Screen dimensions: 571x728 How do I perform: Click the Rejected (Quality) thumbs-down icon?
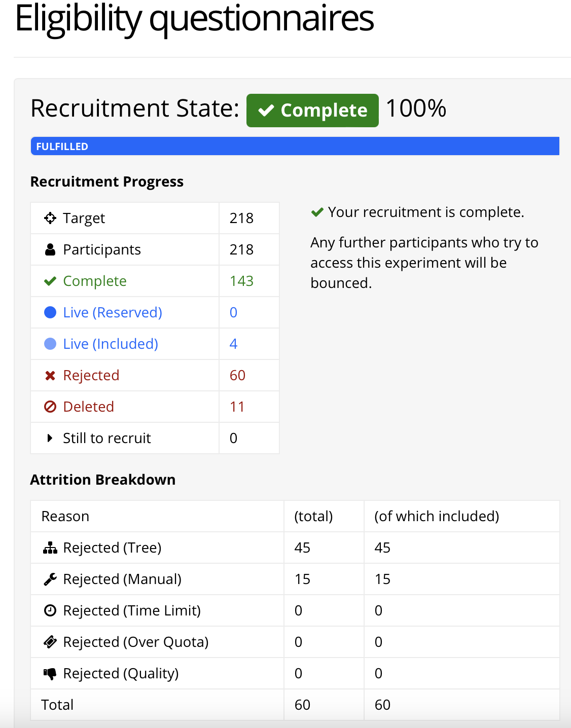(50, 674)
